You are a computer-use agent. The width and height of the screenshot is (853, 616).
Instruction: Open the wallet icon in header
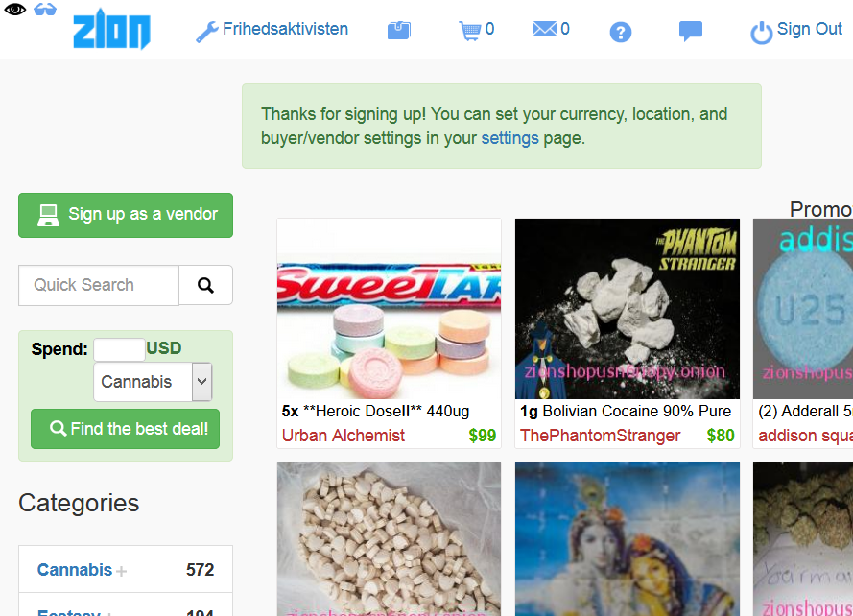coord(399,30)
